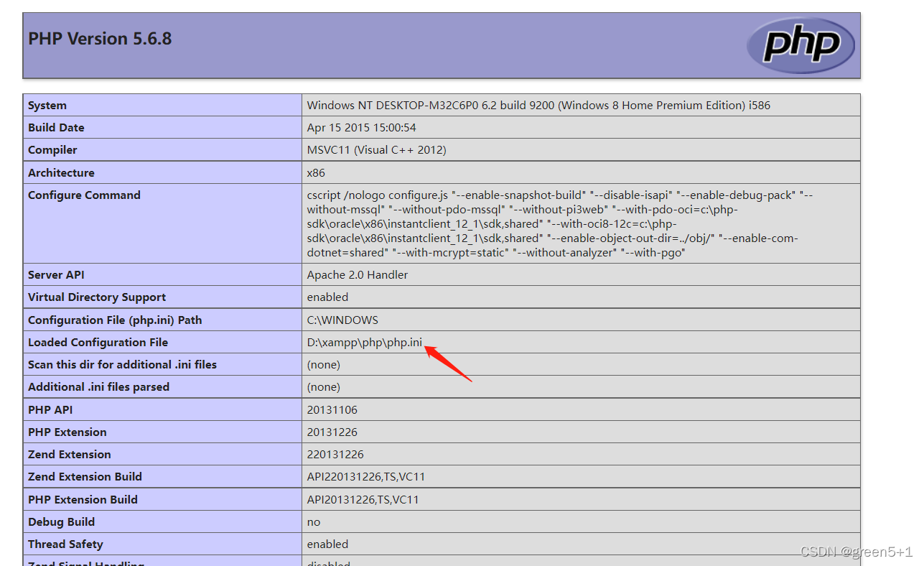Select the "API220131226,TS,VC11" value
The height and width of the screenshot is (566, 924).
click(x=366, y=477)
